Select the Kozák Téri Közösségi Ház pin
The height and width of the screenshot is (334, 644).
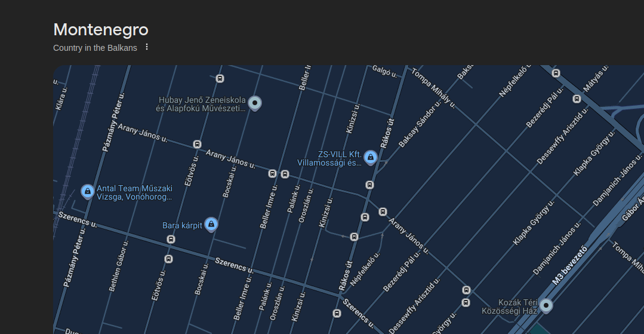546,305
